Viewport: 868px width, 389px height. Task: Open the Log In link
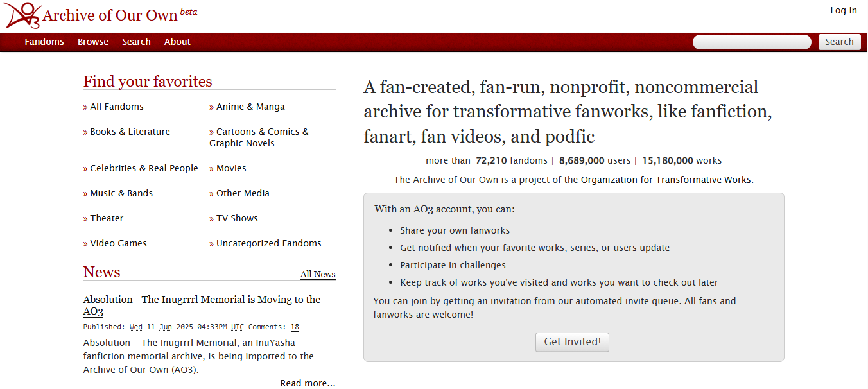click(844, 10)
